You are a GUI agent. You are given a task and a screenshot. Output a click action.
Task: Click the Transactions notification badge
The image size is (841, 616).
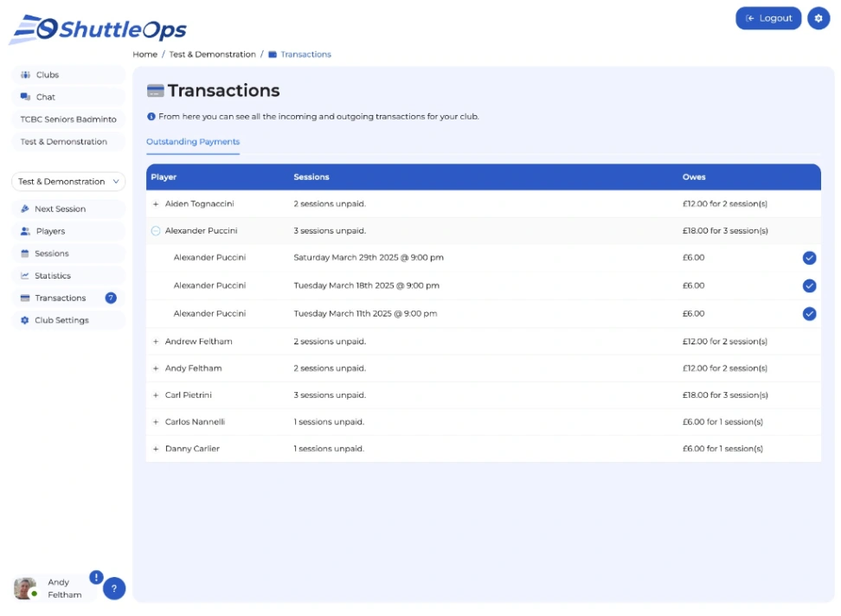tap(111, 298)
